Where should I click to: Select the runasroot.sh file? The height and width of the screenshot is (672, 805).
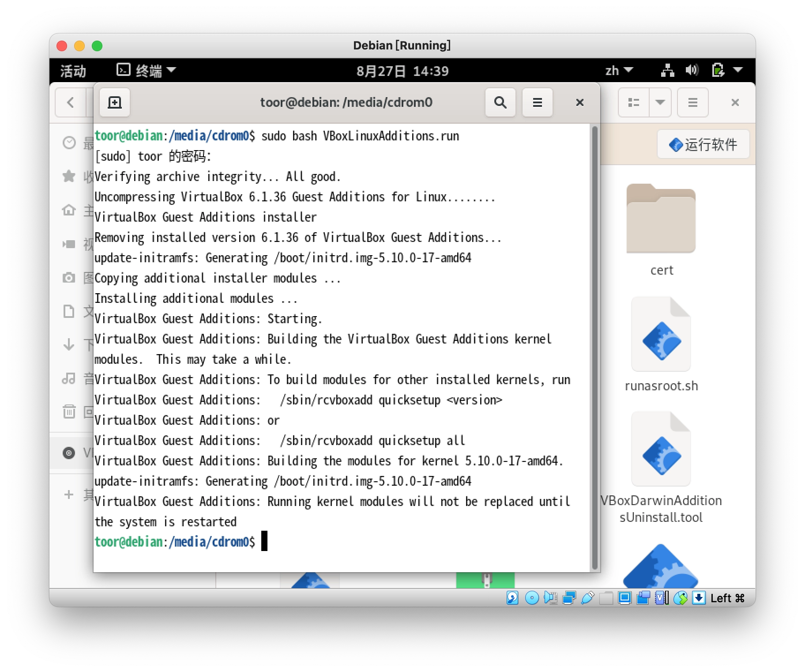coord(661,344)
